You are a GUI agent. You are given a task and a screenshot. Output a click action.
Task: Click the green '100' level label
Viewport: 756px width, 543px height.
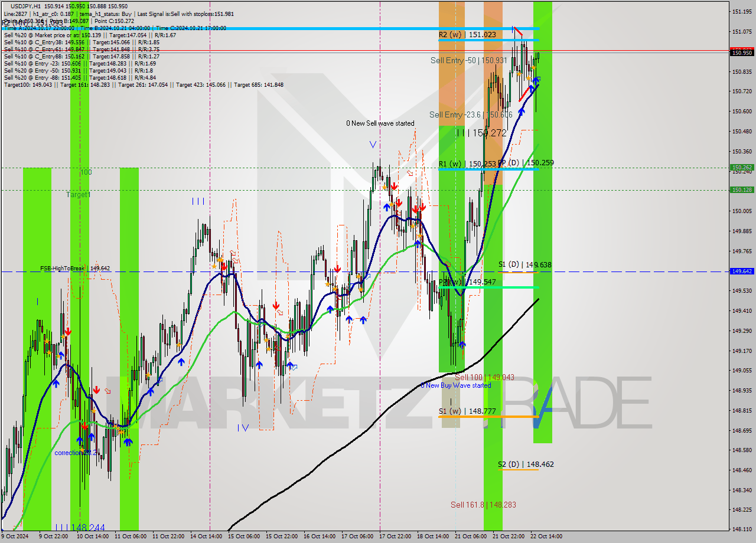tap(86, 172)
